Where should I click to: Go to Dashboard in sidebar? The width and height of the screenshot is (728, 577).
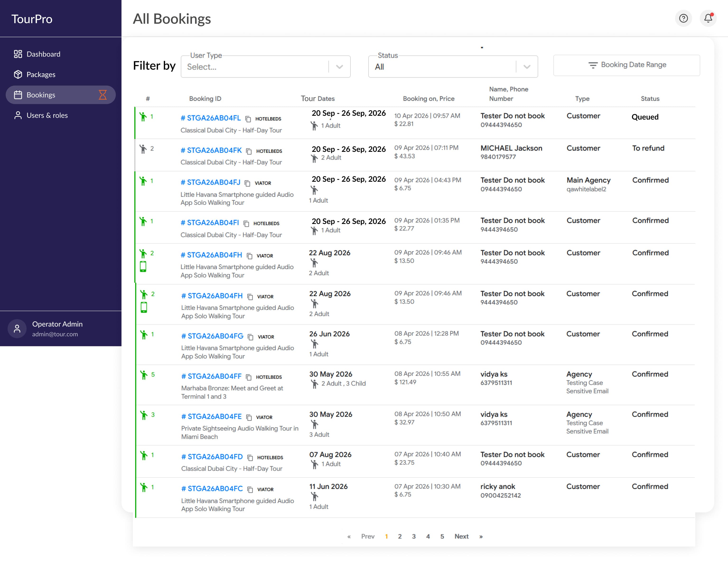43,54
